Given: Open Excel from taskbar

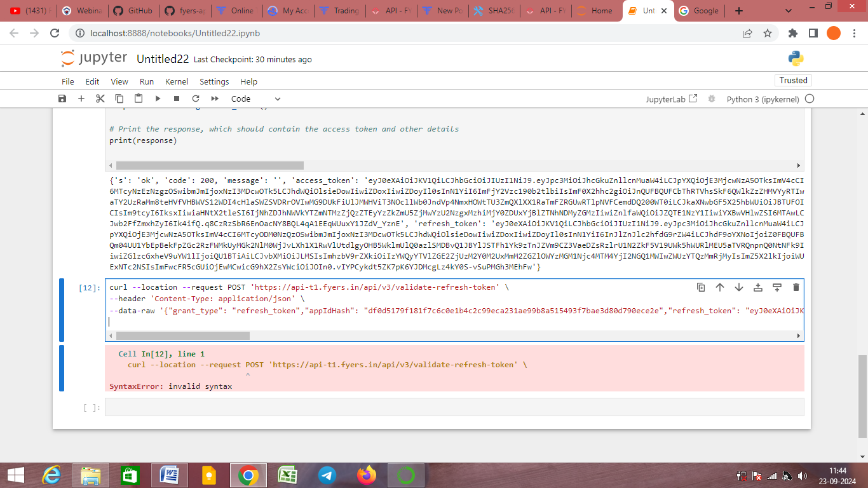Looking at the screenshot, I should (x=288, y=475).
